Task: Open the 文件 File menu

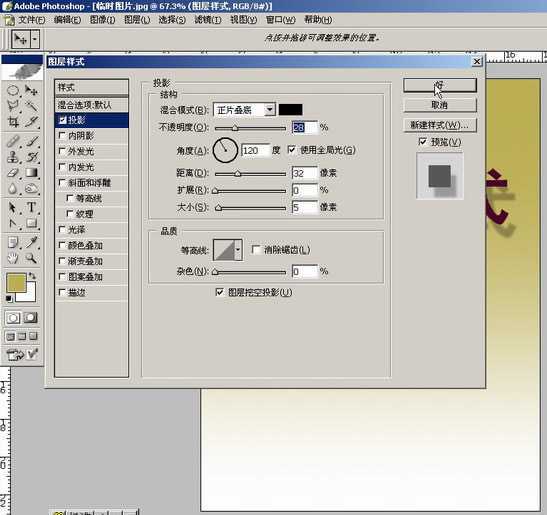Action: pos(31,20)
